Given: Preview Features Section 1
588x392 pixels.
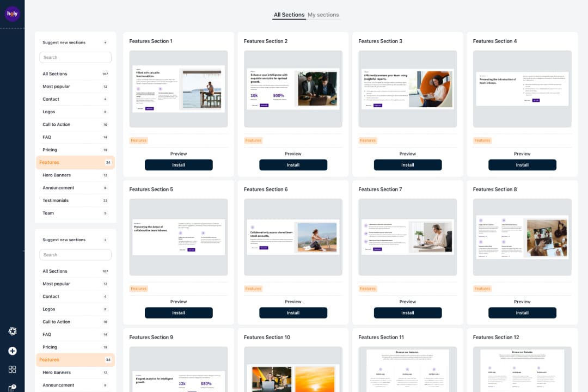Looking at the screenshot, I should point(179,154).
